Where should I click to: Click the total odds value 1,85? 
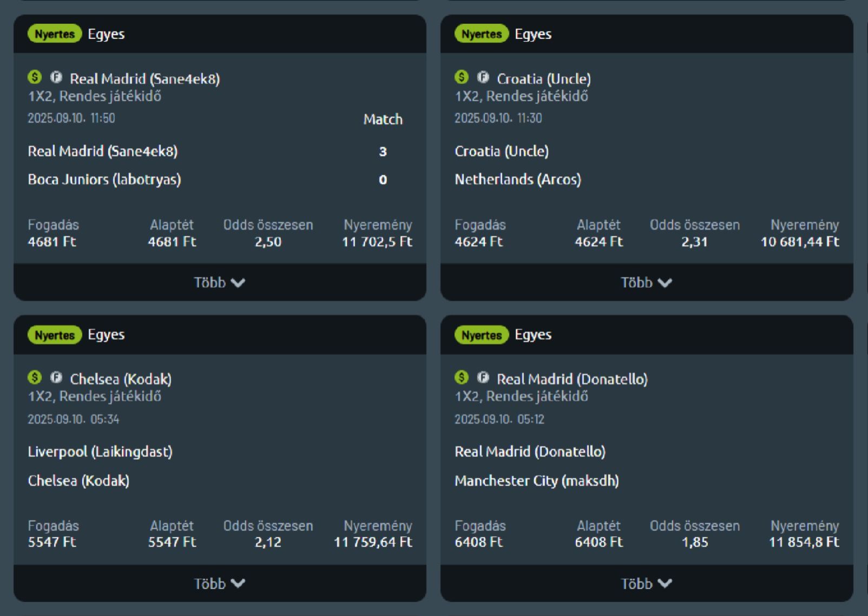click(695, 542)
